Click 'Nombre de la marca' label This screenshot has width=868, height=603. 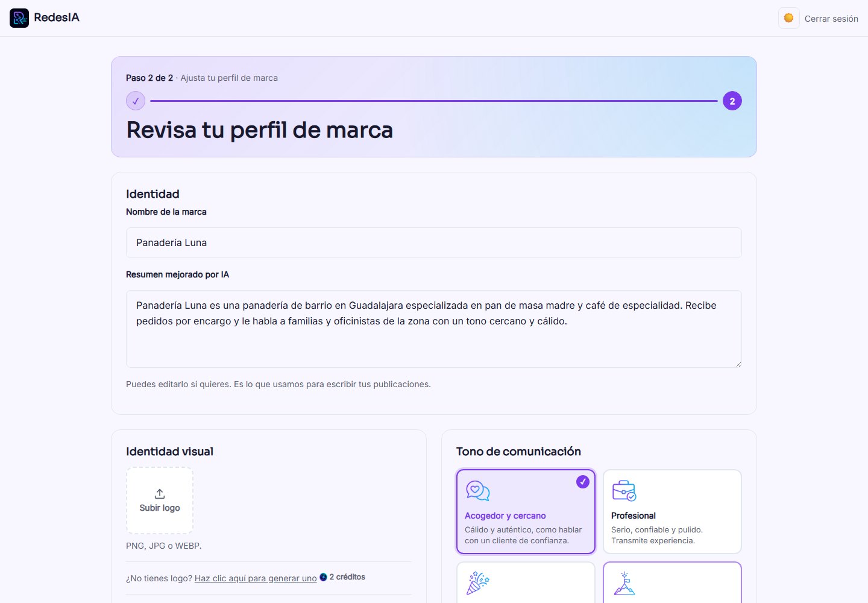[166, 212]
